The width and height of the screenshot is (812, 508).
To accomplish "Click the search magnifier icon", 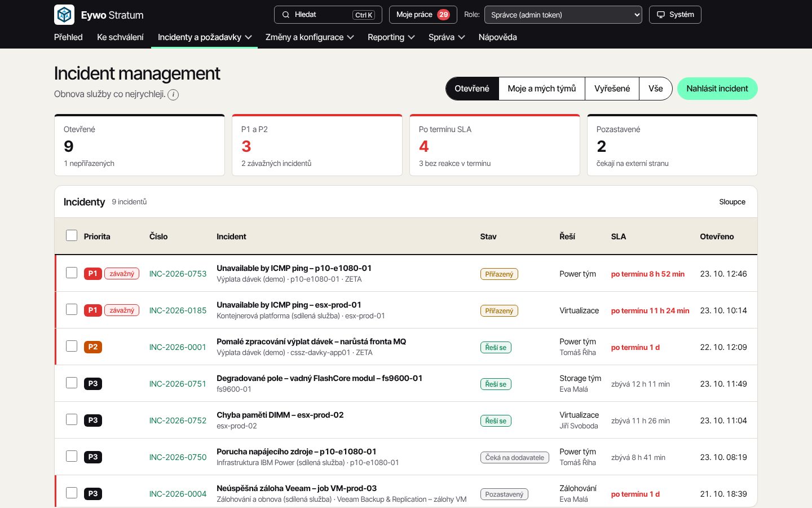I will pos(286,15).
